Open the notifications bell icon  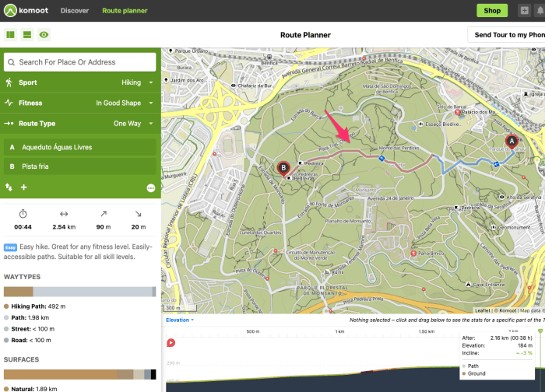click(540, 10)
